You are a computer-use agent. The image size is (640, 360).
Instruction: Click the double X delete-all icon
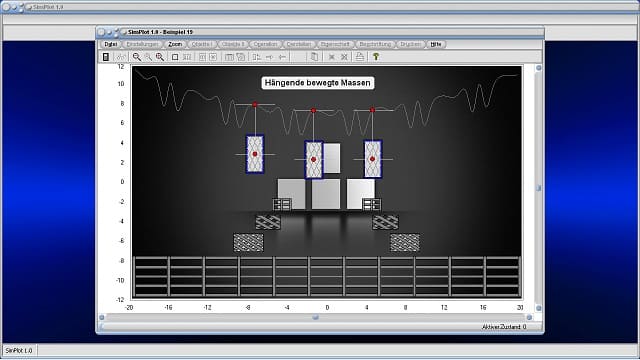344,57
